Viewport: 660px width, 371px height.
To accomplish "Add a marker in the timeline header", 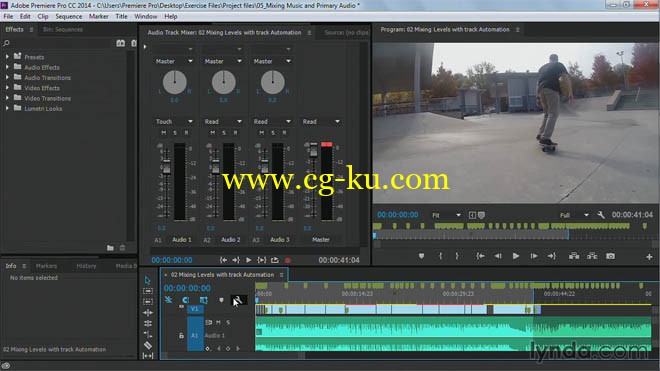I will [x=221, y=300].
